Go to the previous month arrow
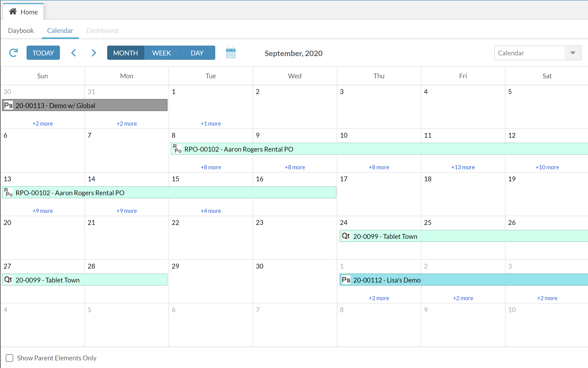Viewport: 588px width, 368px height. pos(74,53)
